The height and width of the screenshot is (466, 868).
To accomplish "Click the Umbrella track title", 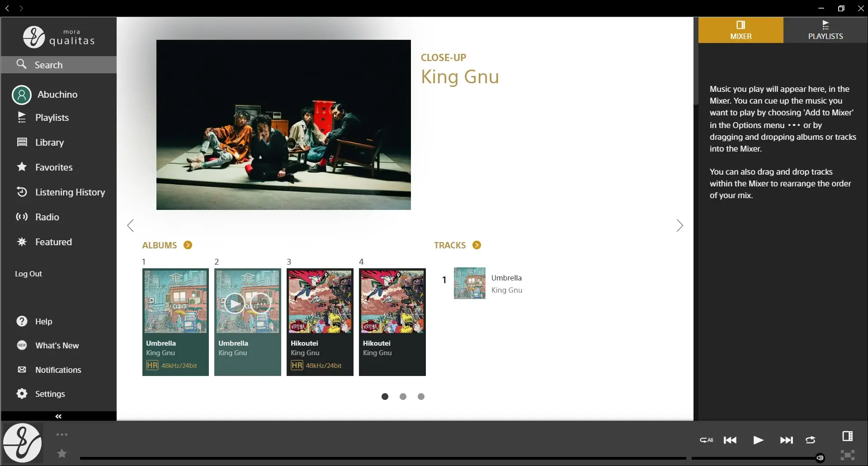I will tap(506, 278).
